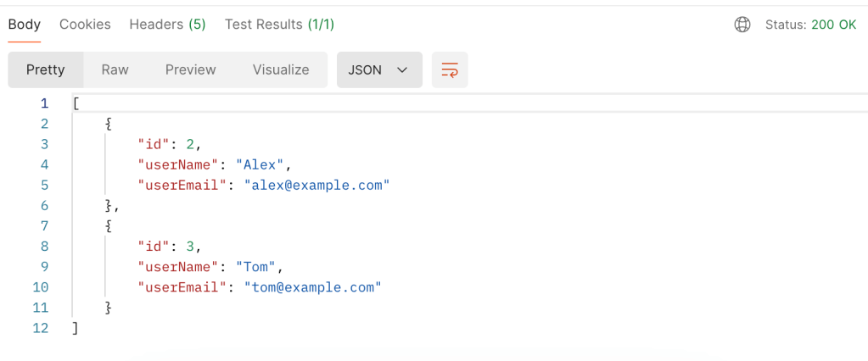Click the closing bracket on line 12
The image size is (868, 361).
tap(76, 328)
